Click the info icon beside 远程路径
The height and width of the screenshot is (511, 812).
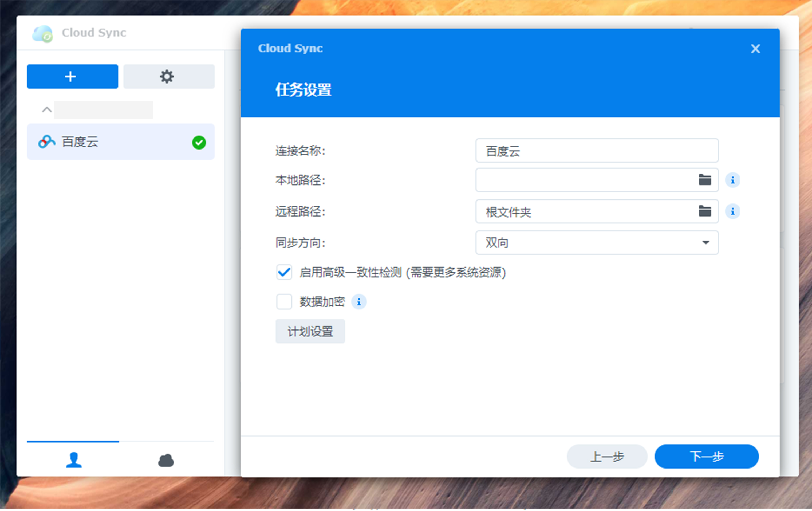coord(733,211)
